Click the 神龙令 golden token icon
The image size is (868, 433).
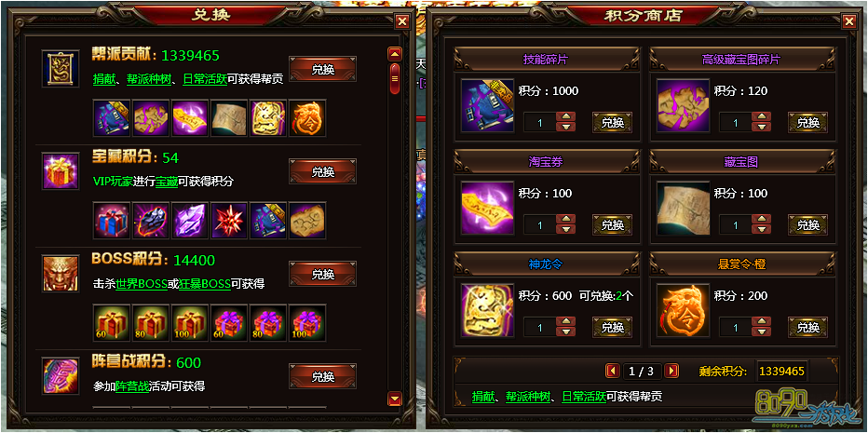pos(487,311)
